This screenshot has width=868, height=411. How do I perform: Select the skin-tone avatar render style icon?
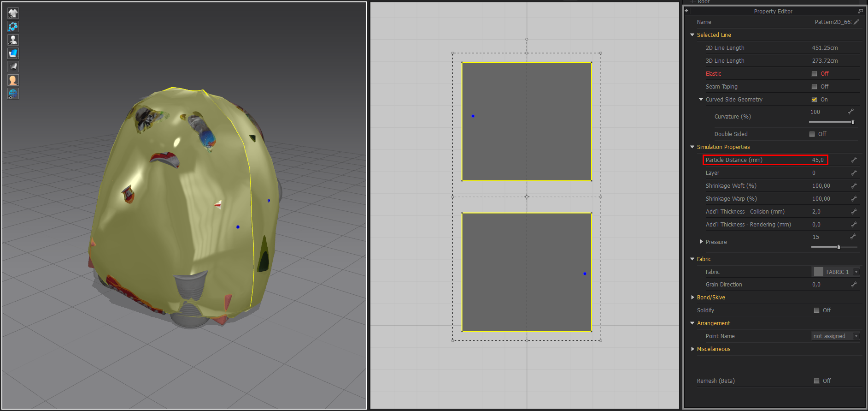click(x=13, y=80)
